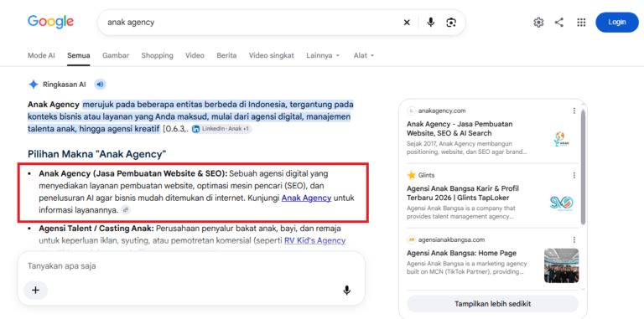Start voice search from search bar microphone

point(430,22)
